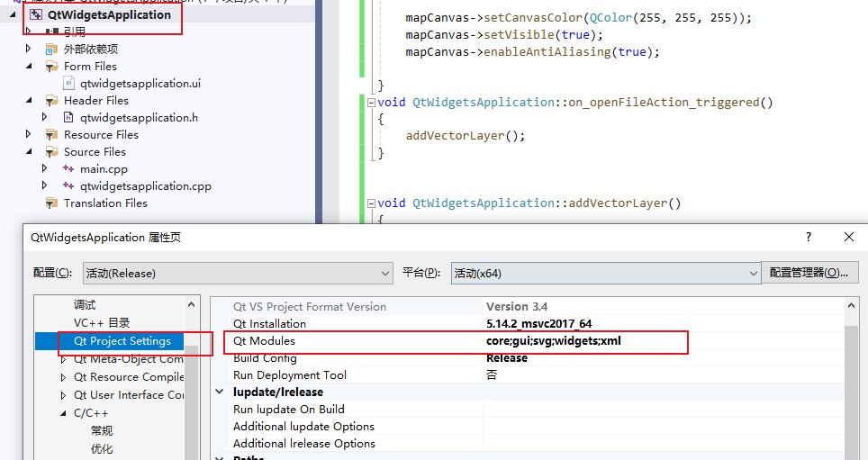Select the Header Files folder
This screenshot has height=460, width=868.
pyautogui.click(x=95, y=101)
